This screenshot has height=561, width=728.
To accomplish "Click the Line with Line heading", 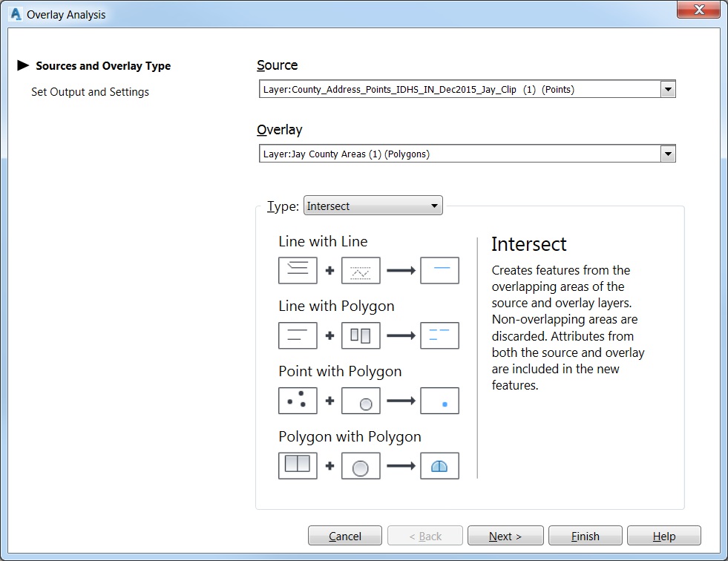I will [x=323, y=241].
